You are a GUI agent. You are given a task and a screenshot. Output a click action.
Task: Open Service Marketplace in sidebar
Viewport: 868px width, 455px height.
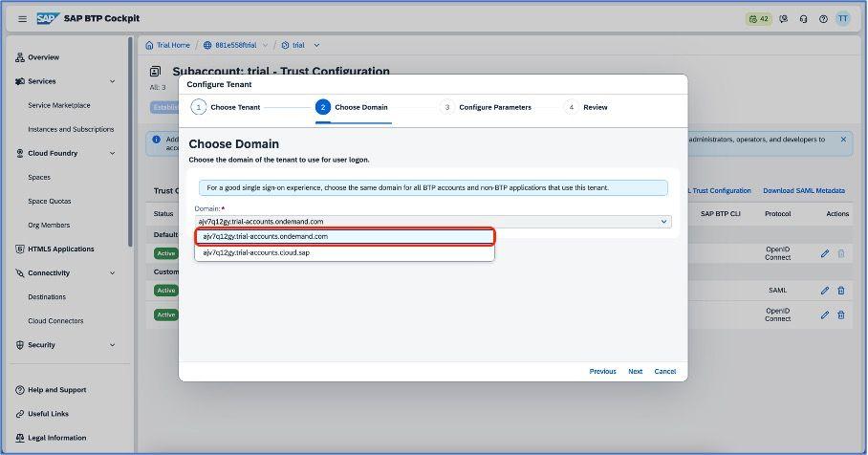(59, 105)
